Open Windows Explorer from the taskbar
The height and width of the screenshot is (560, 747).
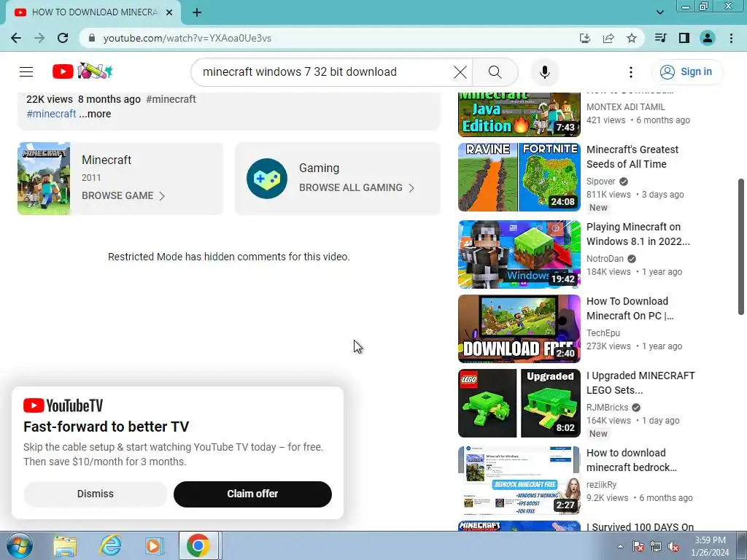tap(65, 545)
